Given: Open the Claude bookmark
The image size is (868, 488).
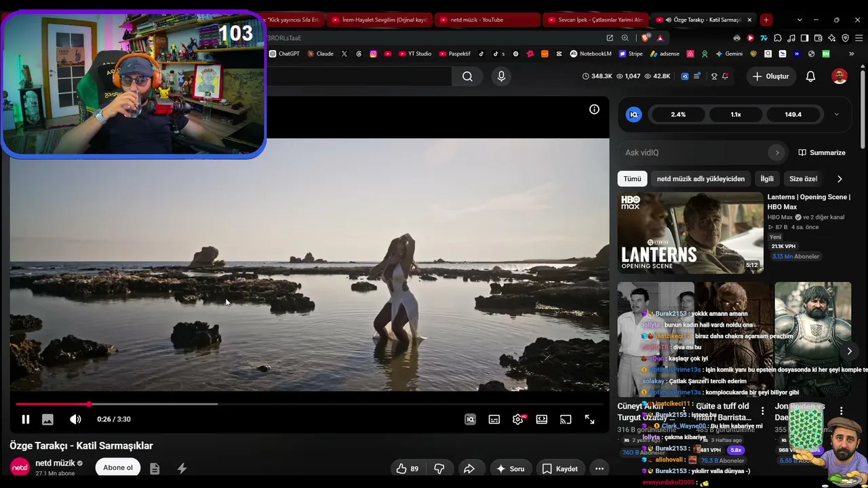Looking at the screenshot, I should click(x=320, y=54).
